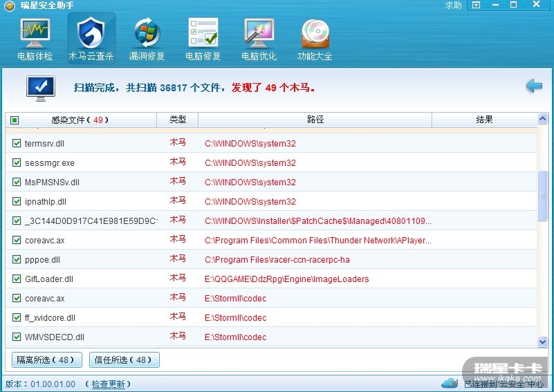554x392 pixels.
Task: Click path E:\QQGAME\DdzRpg\Engine\ImageLoaders
Action: [x=286, y=279]
